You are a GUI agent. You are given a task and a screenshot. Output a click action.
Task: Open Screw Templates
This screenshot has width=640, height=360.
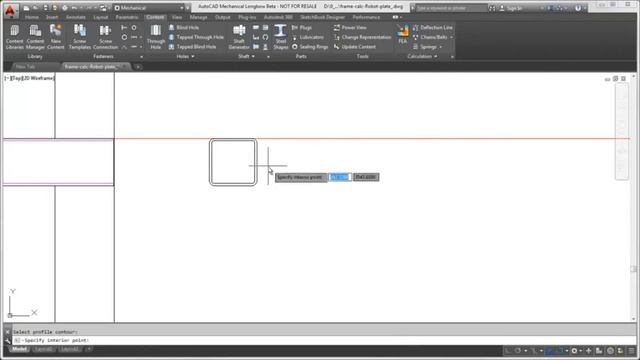pyautogui.click(x=80, y=37)
